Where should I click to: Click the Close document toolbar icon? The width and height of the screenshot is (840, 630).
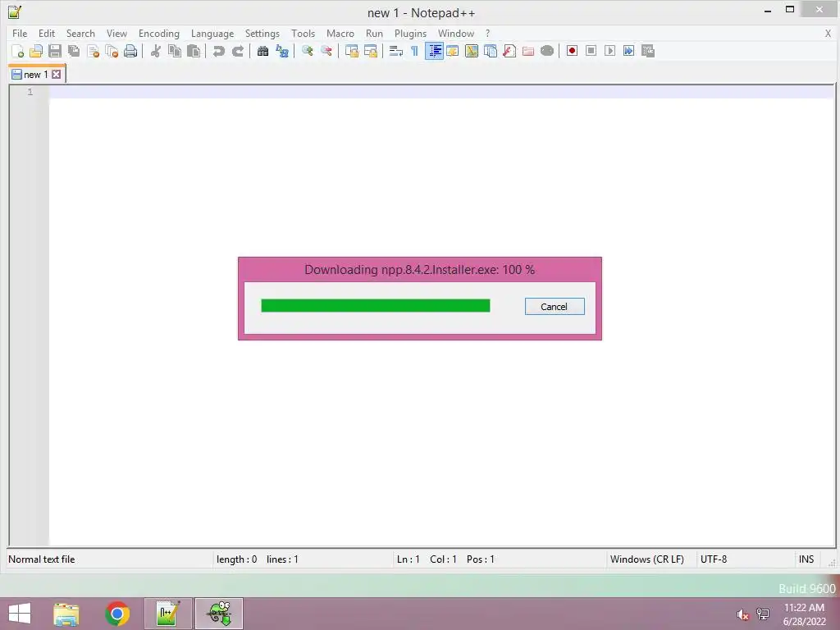(x=93, y=51)
